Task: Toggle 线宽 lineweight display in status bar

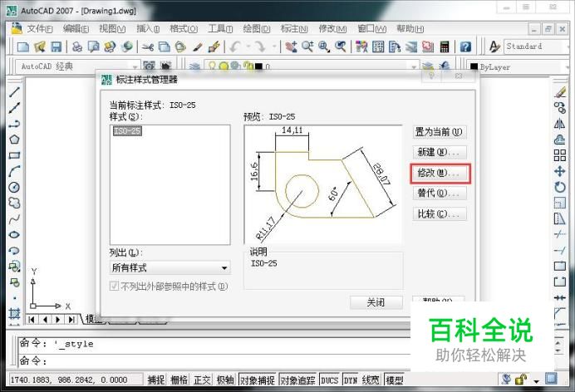Action: (x=371, y=380)
